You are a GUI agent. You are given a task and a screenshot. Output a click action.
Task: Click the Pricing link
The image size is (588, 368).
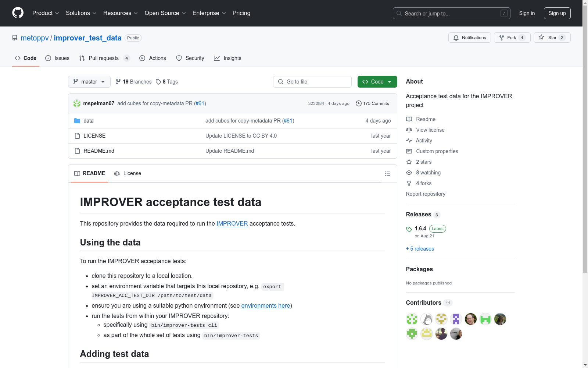241,13
